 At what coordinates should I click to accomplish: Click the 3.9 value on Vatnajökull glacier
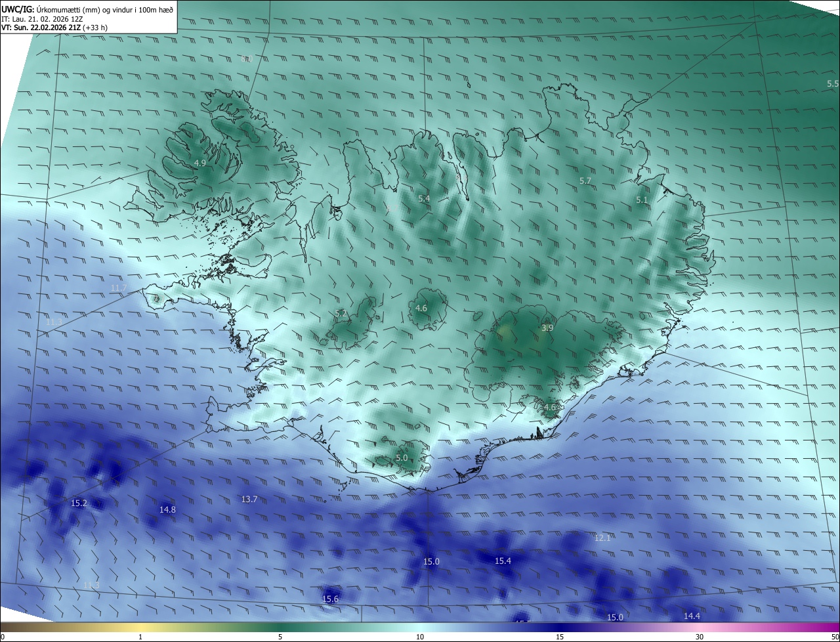[547, 328]
